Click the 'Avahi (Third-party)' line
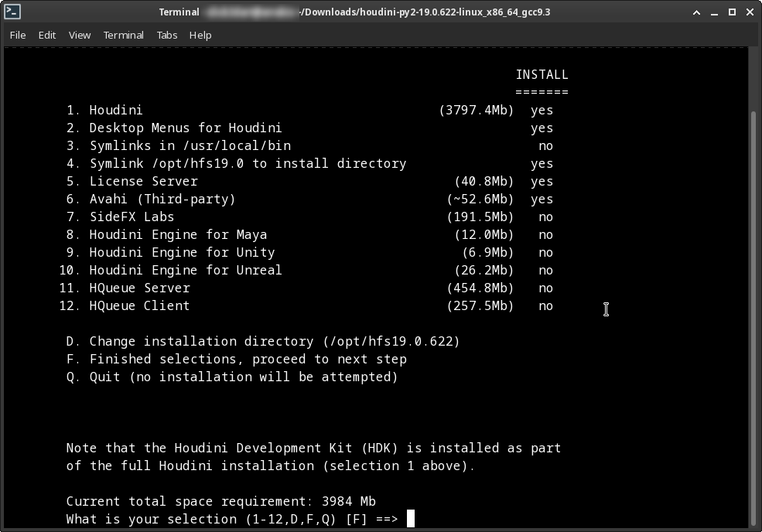 [x=310, y=199]
